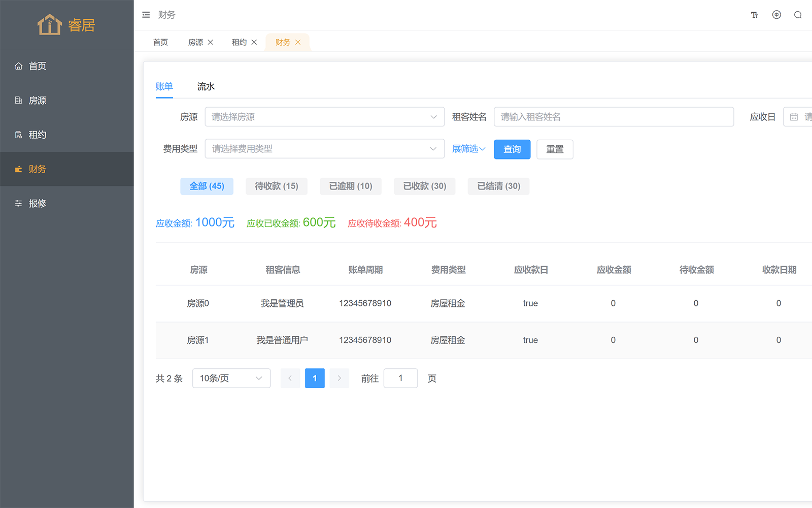Select the 已逾期 (10) filter
812x508 pixels.
click(x=350, y=186)
